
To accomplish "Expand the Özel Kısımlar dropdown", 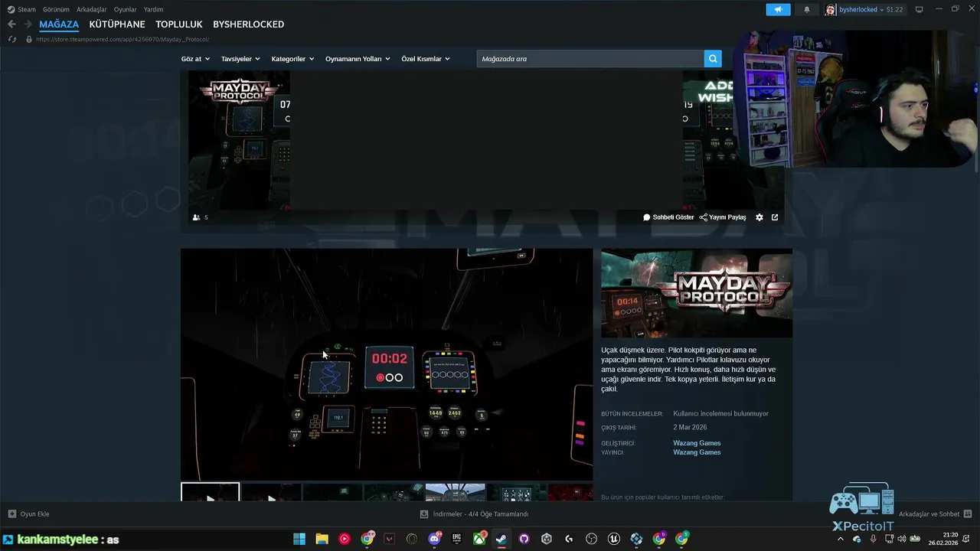I will pyautogui.click(x=426, y=59).
